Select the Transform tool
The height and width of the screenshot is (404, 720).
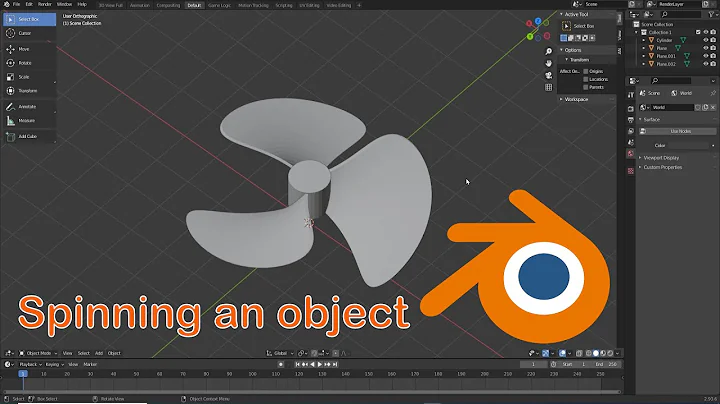point(29,91)
